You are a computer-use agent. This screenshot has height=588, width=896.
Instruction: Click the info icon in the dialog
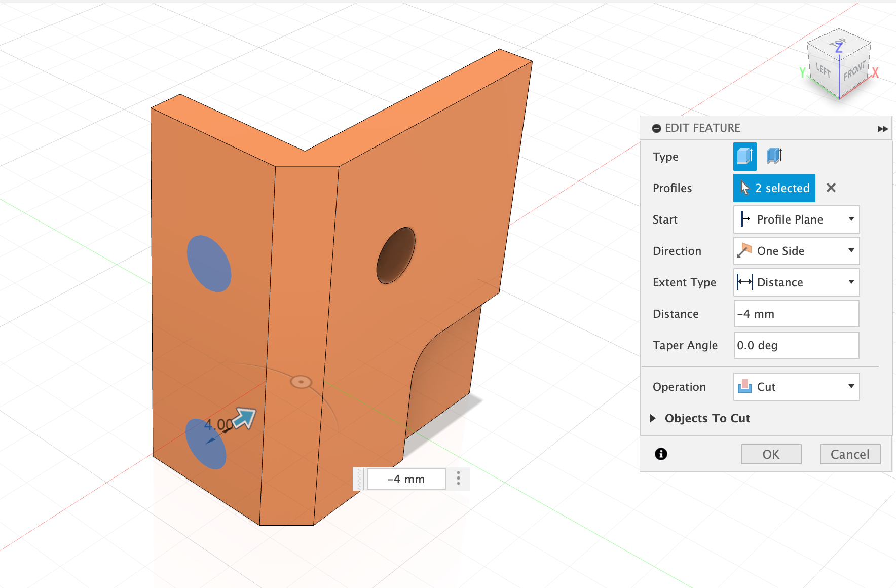pos(661,454)
